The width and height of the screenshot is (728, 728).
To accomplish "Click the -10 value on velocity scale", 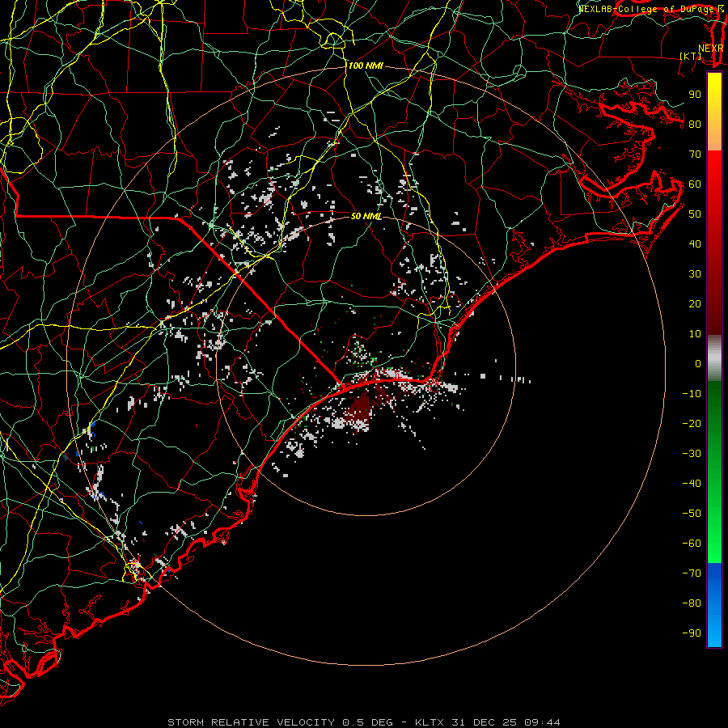I will [692, 394].
